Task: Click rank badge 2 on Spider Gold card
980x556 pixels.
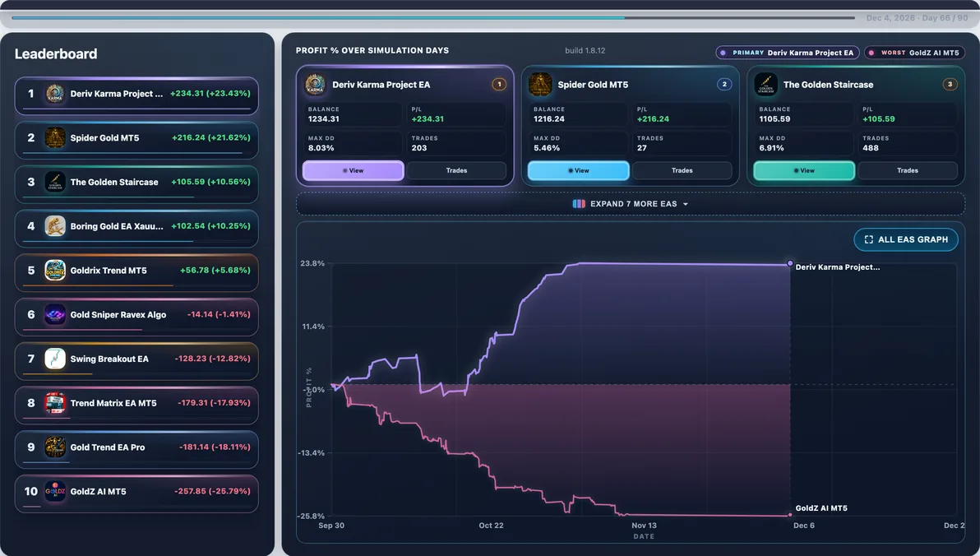Action: click(724, 84)
